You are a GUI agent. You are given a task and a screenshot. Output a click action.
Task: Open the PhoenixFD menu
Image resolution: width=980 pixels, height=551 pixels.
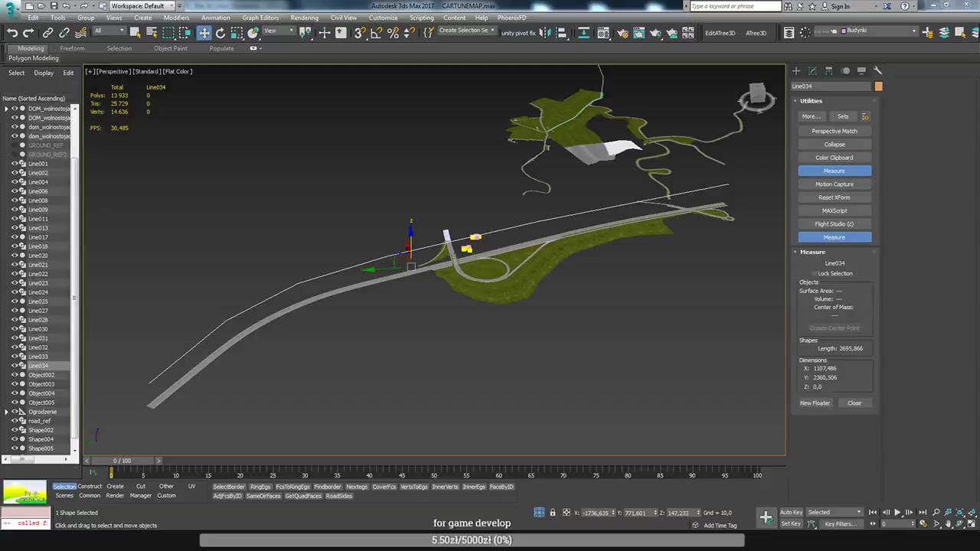coord(511,18)
